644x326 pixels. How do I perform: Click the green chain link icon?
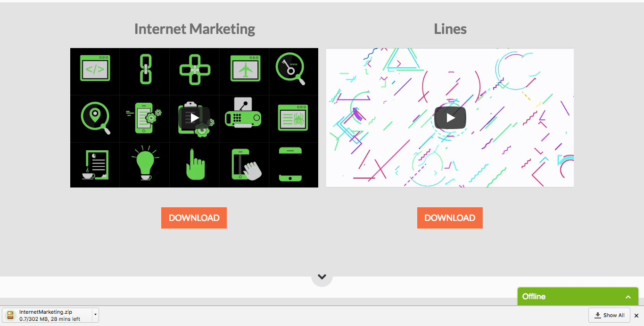(145, 69)
